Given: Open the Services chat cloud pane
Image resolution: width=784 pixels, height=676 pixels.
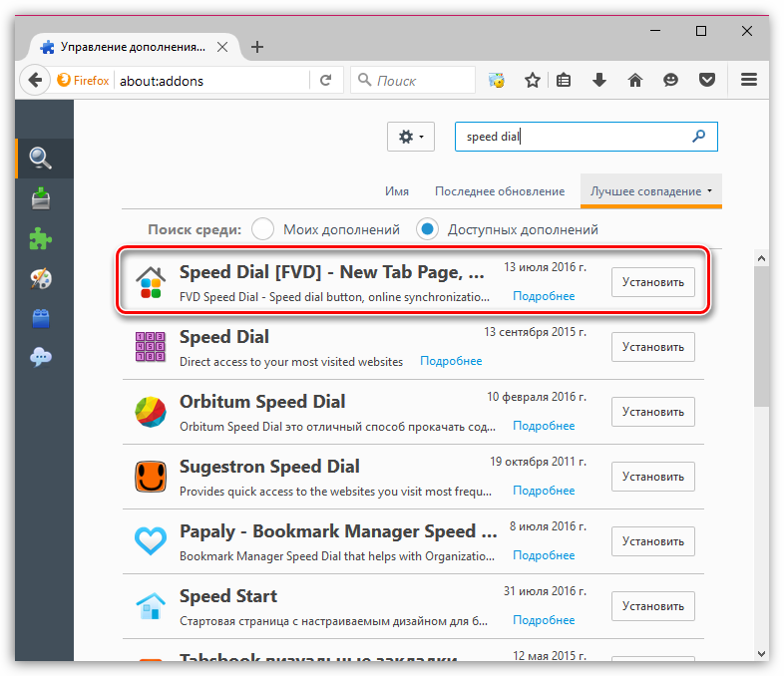Looking at the screenshot, I should pyautogui.click(x=41, y=357).
